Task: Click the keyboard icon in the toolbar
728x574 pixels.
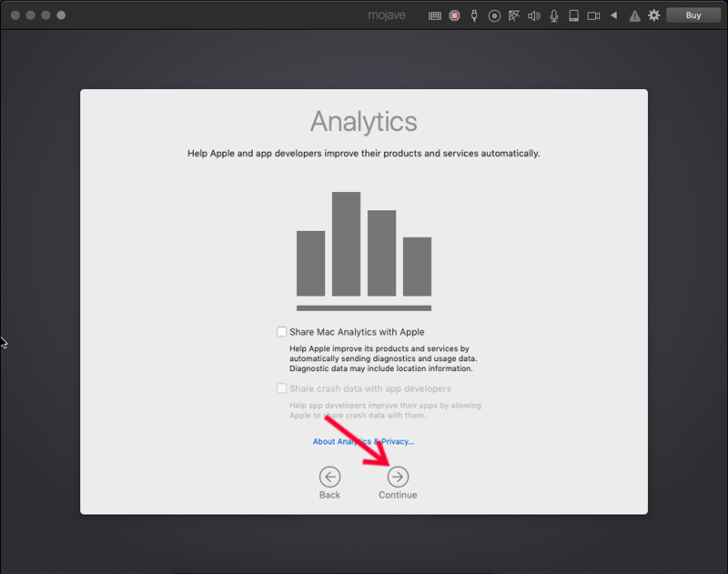Action: pyautogui.click(x=435, y=15)
